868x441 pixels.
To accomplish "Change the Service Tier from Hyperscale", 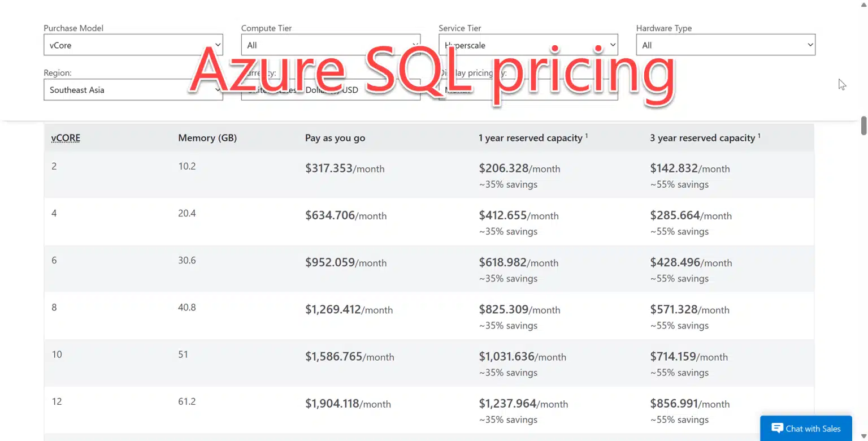I will point(528,45).
